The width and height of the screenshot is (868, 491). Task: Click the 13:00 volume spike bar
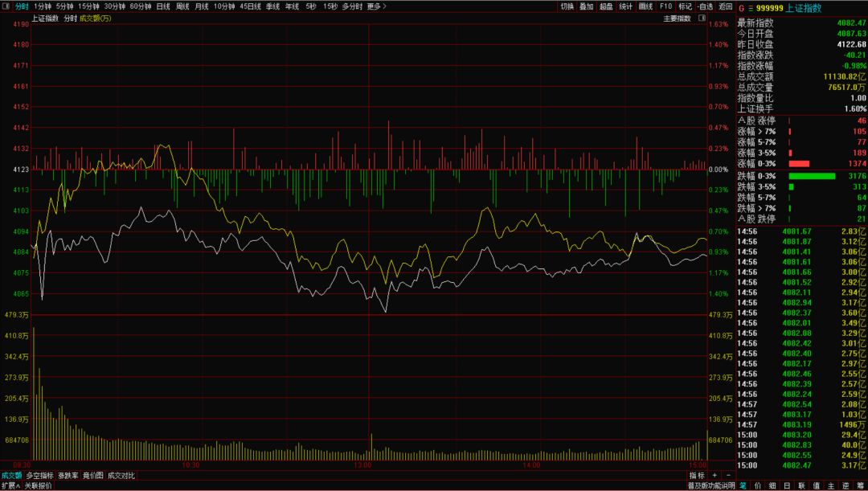pos(371,447)
